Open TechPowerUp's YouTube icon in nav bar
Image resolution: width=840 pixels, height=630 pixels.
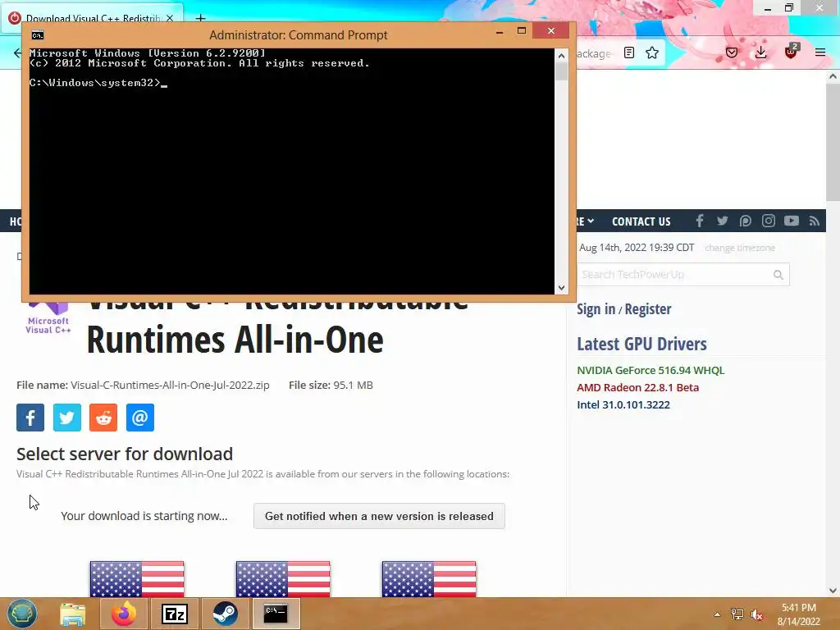792,221
